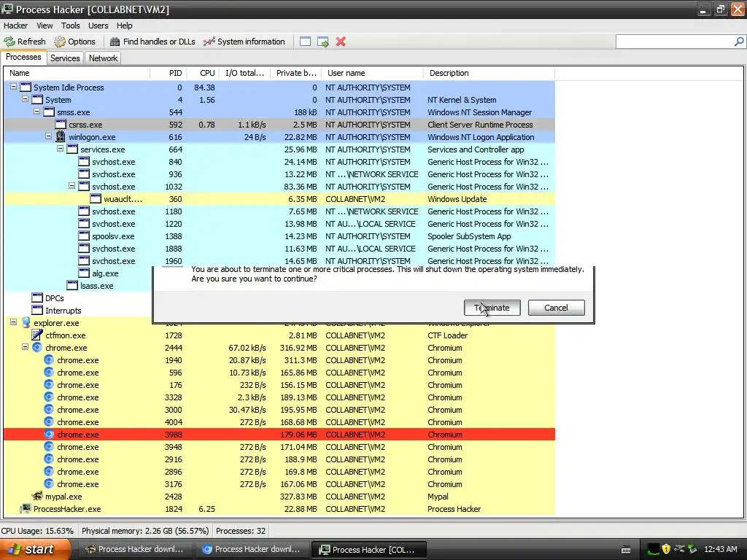This screenshot has width=747, height=560.
Task: Sort by the PID column header
Action: [x=169, y=73]
